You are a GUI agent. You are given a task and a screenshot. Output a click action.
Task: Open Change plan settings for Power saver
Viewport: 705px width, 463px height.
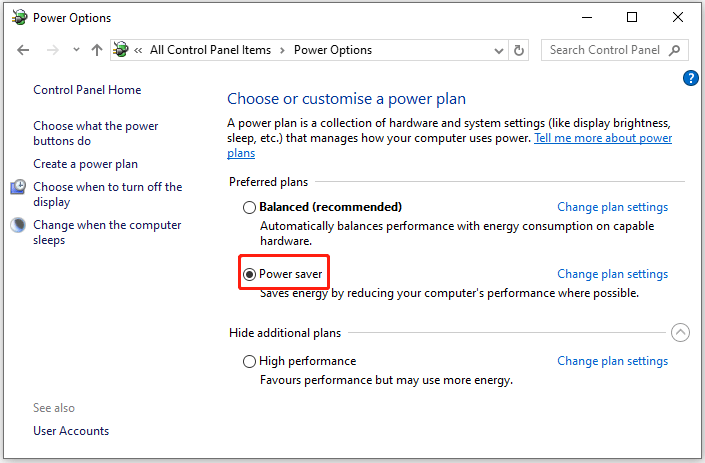612,274
